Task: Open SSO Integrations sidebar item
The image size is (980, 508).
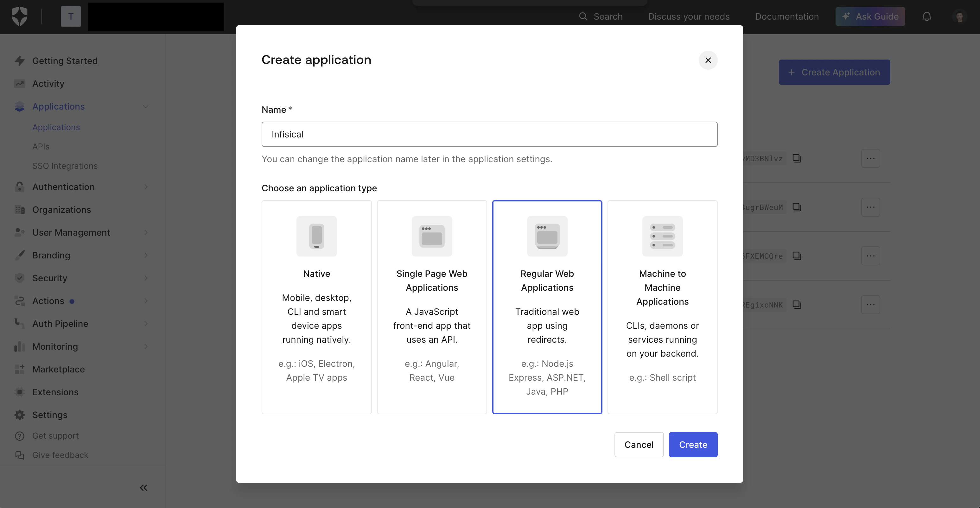Action: [65, 166]
